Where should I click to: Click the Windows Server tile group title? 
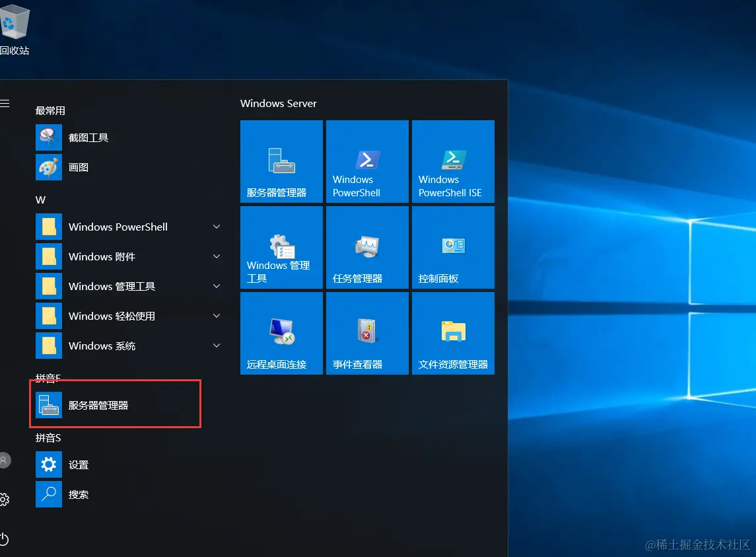coord(279,103)
